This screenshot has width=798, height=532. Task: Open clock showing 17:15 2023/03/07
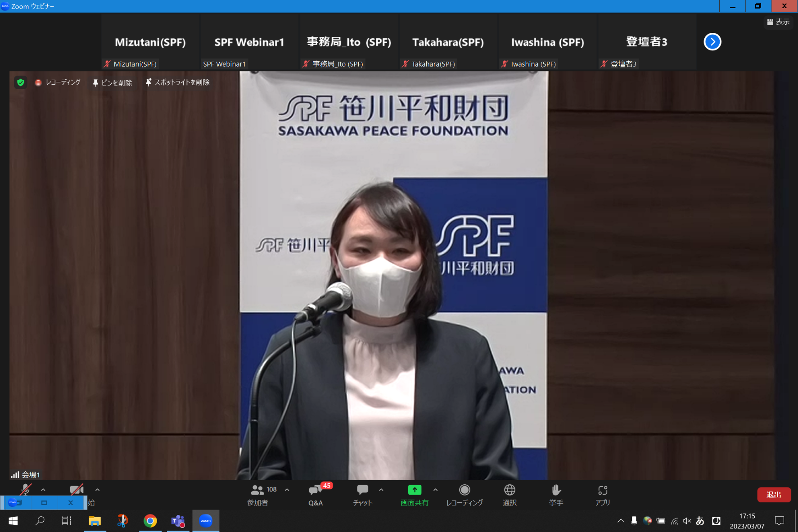pyautogui.click(x=747, y=521)
